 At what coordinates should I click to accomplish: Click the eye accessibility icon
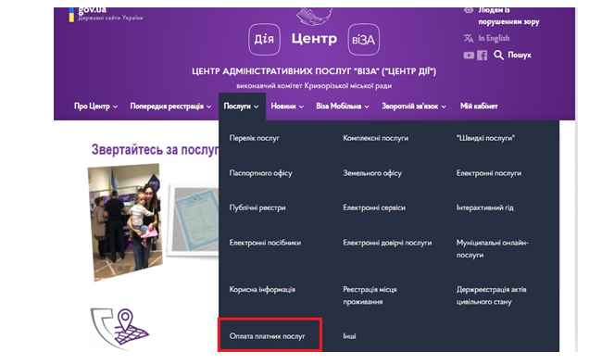pyautogui.click(x=469, y=10)
